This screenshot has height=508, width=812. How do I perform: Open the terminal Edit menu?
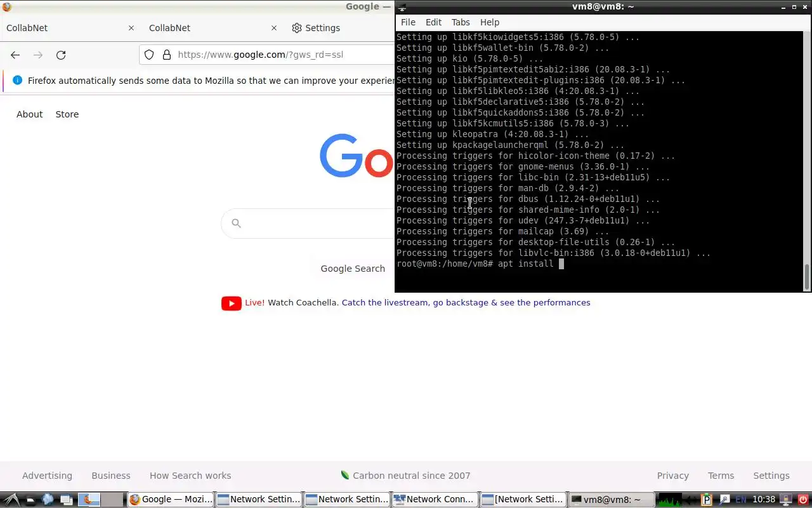433,22
